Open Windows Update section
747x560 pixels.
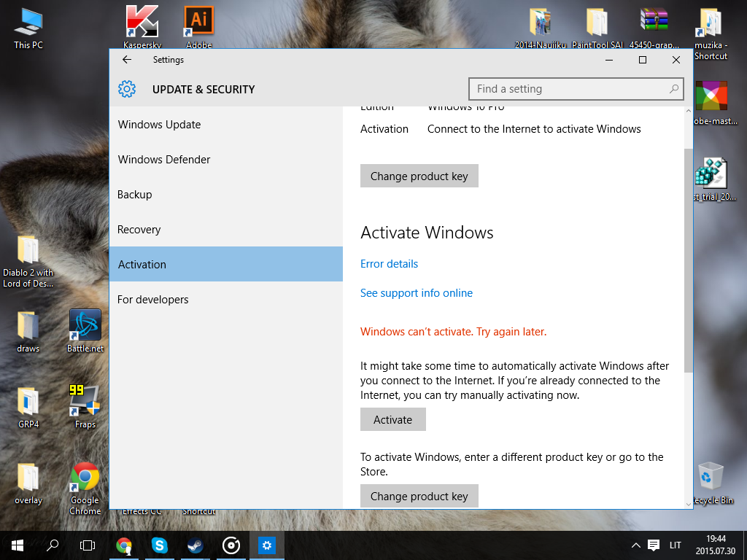(226, 124)
